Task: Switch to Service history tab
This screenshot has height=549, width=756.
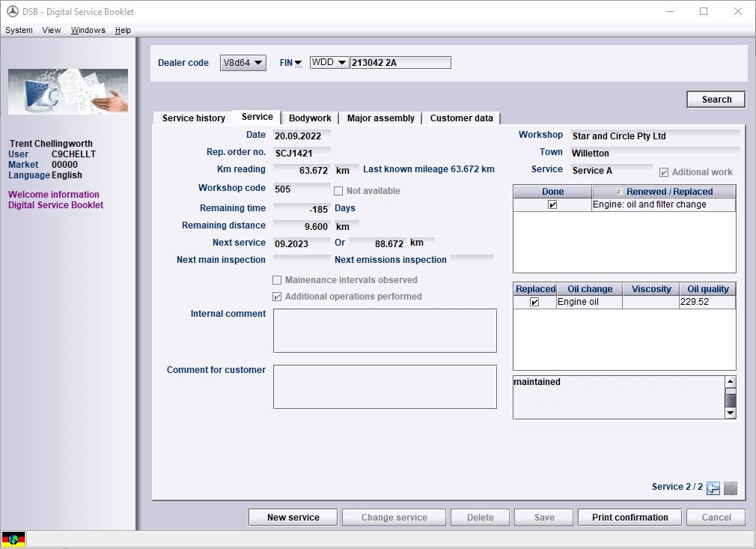Action: pos(193,118)
